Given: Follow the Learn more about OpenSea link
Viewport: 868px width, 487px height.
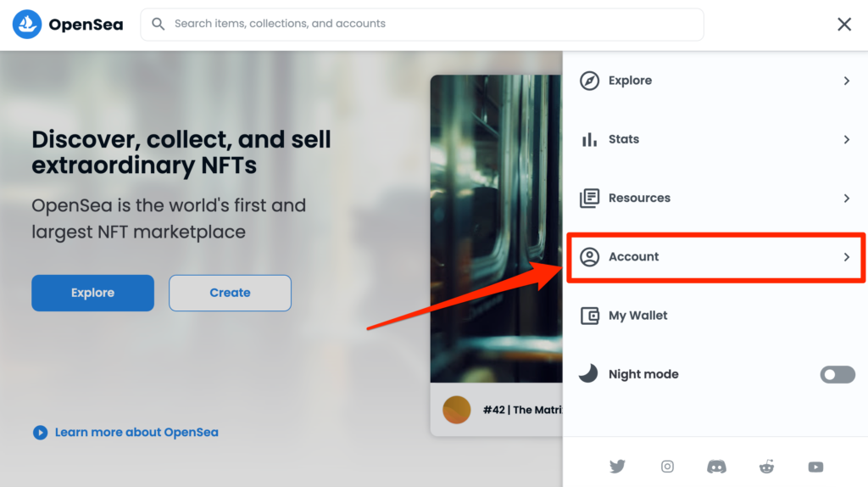Looking at the screenshot, I should pos(136,433).
